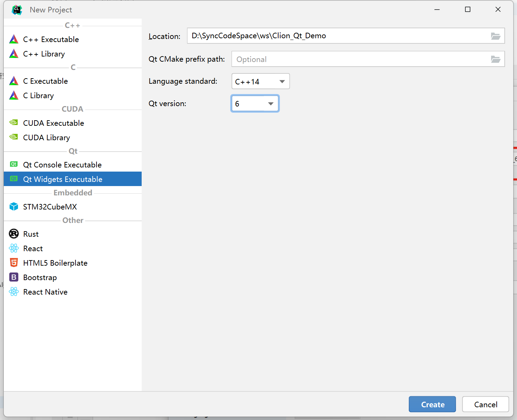
Task: Click the React Native atom icon
Action: [14, 291]
